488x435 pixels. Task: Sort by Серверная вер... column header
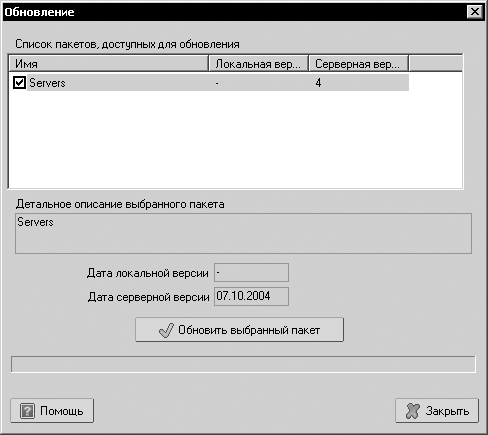[358, 64]
